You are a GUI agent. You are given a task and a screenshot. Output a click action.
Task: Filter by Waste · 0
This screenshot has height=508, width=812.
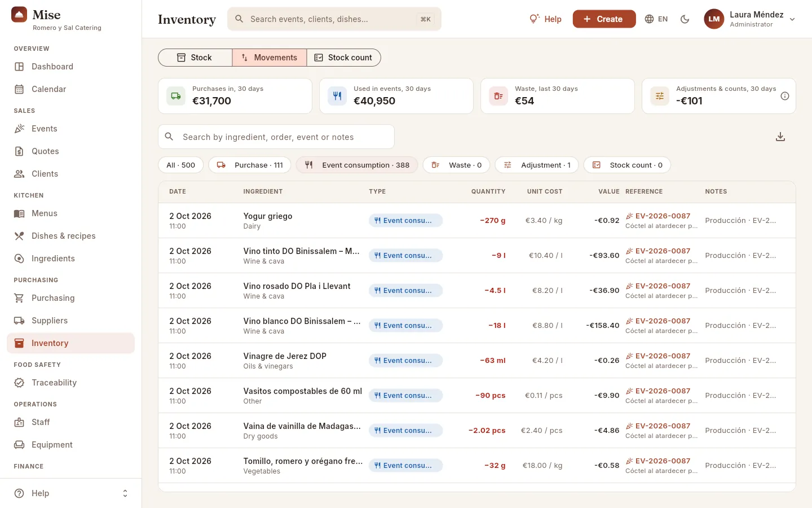(x=456, y=165)
